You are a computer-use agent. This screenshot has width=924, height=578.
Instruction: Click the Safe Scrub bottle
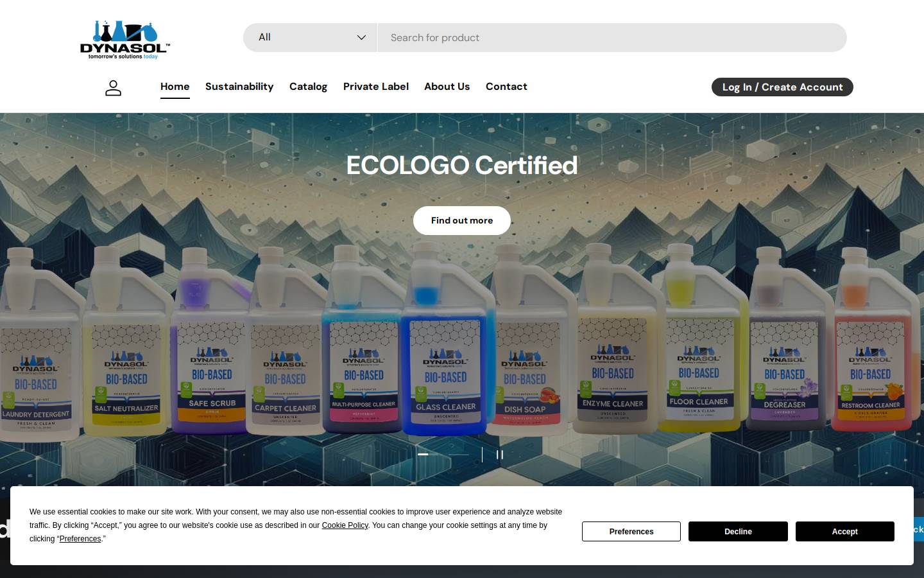click(x=210, y=340)
